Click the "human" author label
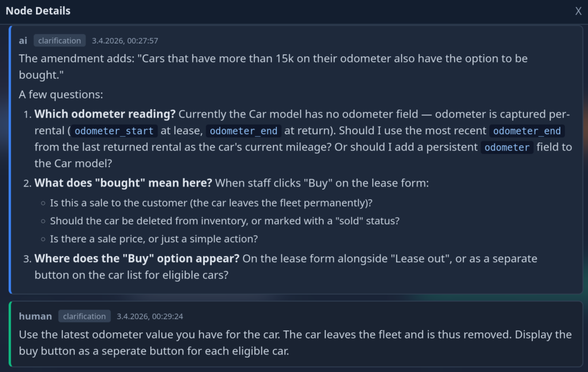 (36, 316)
